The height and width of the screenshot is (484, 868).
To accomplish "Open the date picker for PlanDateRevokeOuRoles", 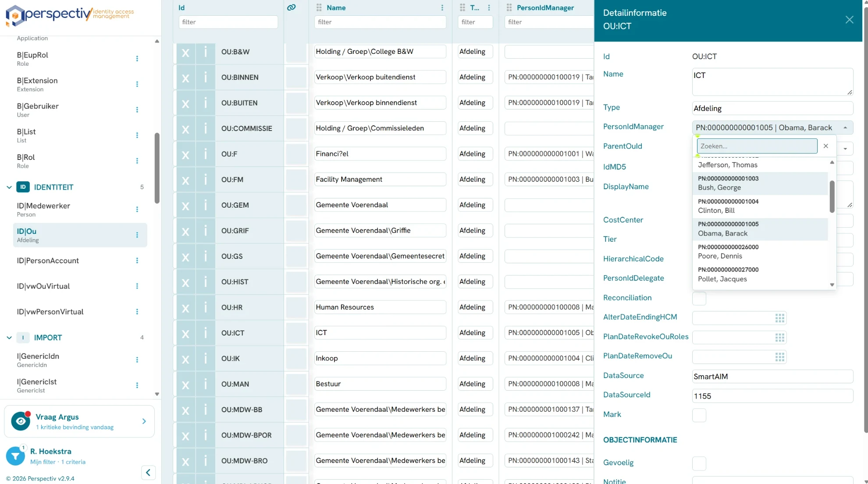I will 779,338.
